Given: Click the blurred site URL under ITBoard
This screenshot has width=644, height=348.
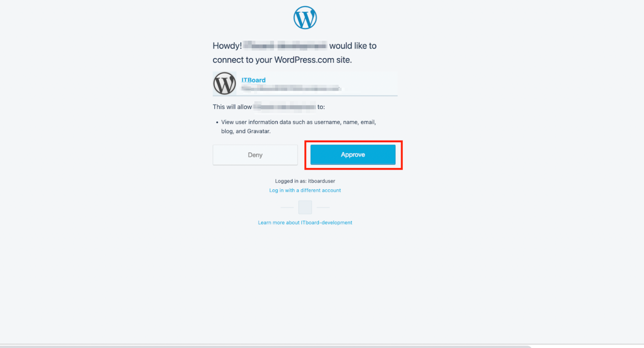Looking at the screenshot, I should tap(291, 88).
